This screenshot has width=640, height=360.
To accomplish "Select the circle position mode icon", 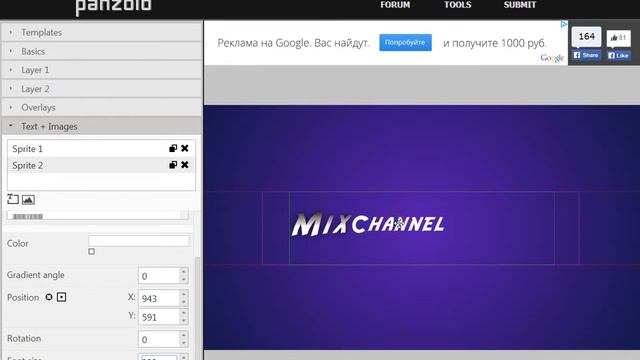I will tap(49, 297).
